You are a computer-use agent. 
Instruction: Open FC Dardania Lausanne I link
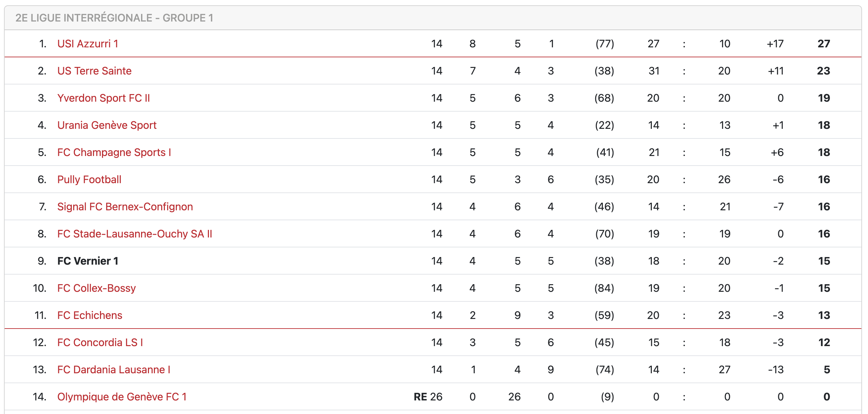pyautogui.click(x=114, y=370)
